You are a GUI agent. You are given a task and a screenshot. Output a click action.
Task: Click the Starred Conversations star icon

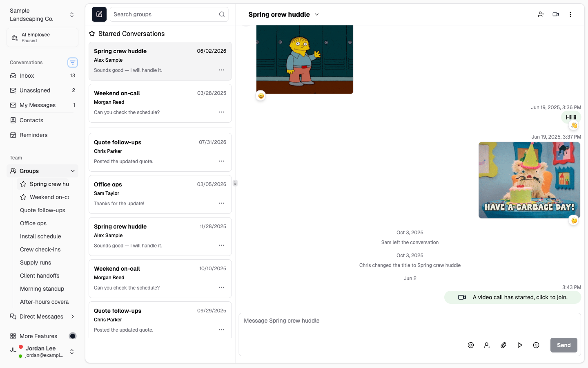pos(92,34)
